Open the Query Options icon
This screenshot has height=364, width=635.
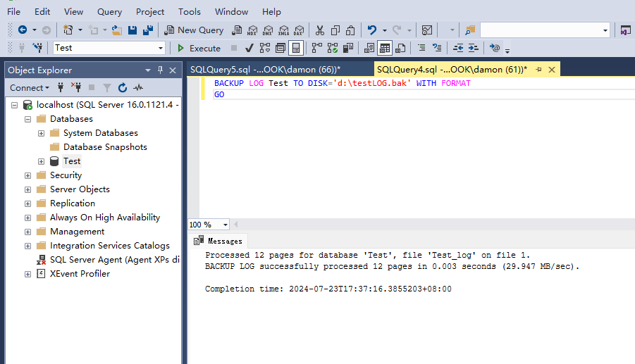[x=280, y=48]
